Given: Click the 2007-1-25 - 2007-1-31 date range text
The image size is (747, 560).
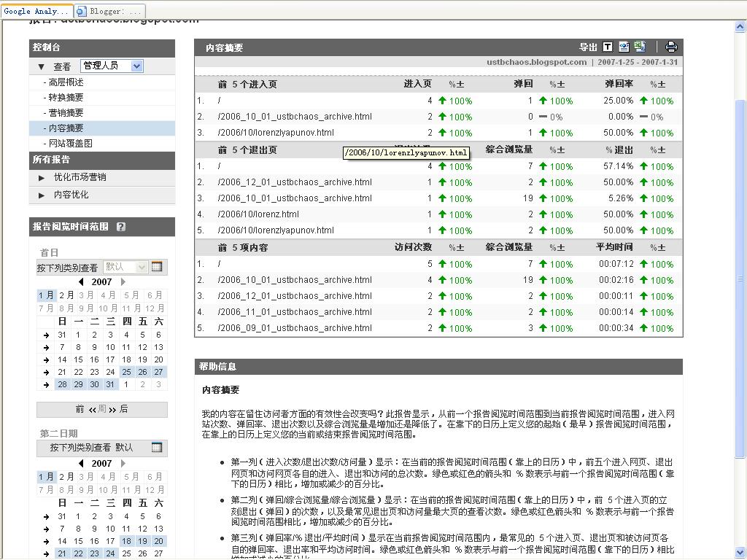Looking at the screenshot, I should click(638, 62).
